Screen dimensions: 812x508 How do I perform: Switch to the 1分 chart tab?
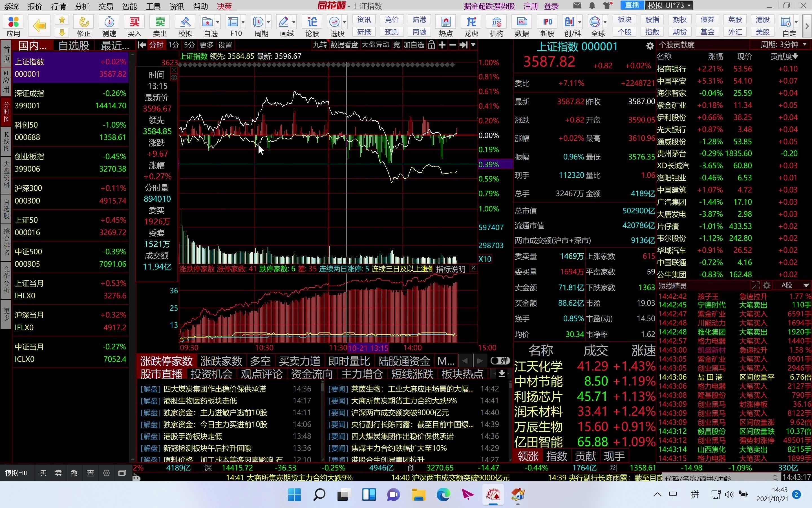click(173, 45)
